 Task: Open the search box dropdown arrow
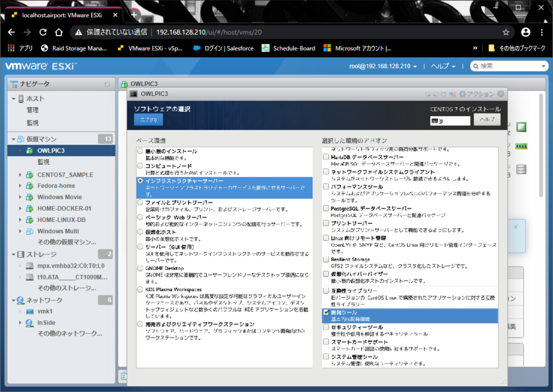(543, 66)
